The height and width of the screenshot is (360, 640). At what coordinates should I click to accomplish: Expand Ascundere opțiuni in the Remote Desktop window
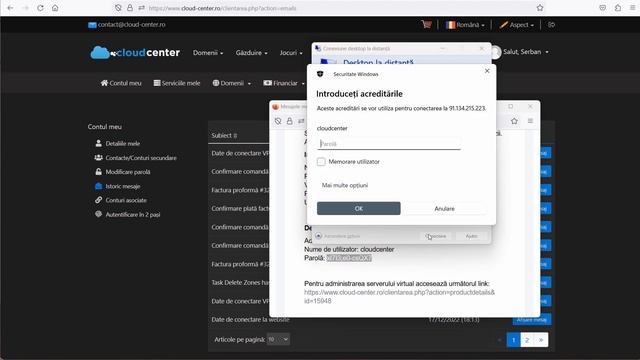click(x=338, y=236)
